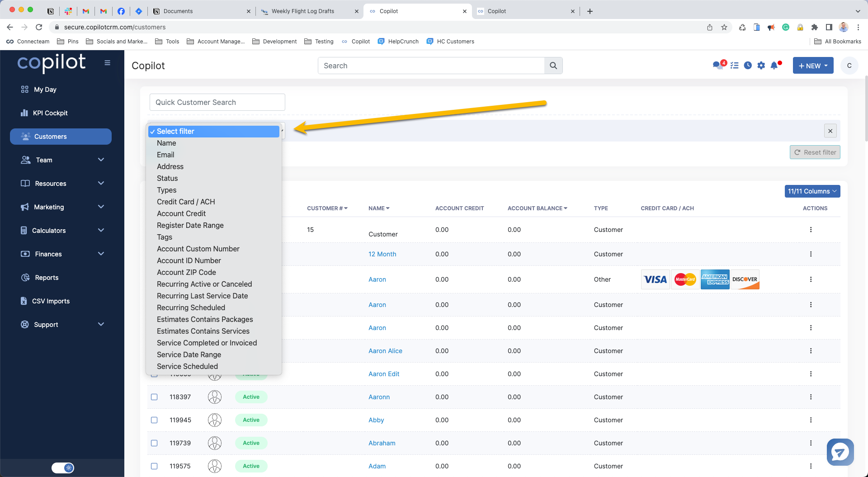868x477 pixels.
Task: Check the box for customer 119575
Action: pyautogui.click(x=154, y=466)
